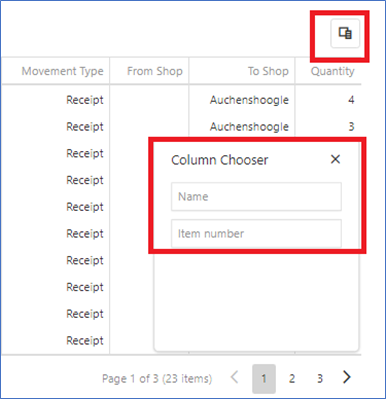Sort by Quantity column header
This screenshot has height=399, width=386.
(332, 71)
